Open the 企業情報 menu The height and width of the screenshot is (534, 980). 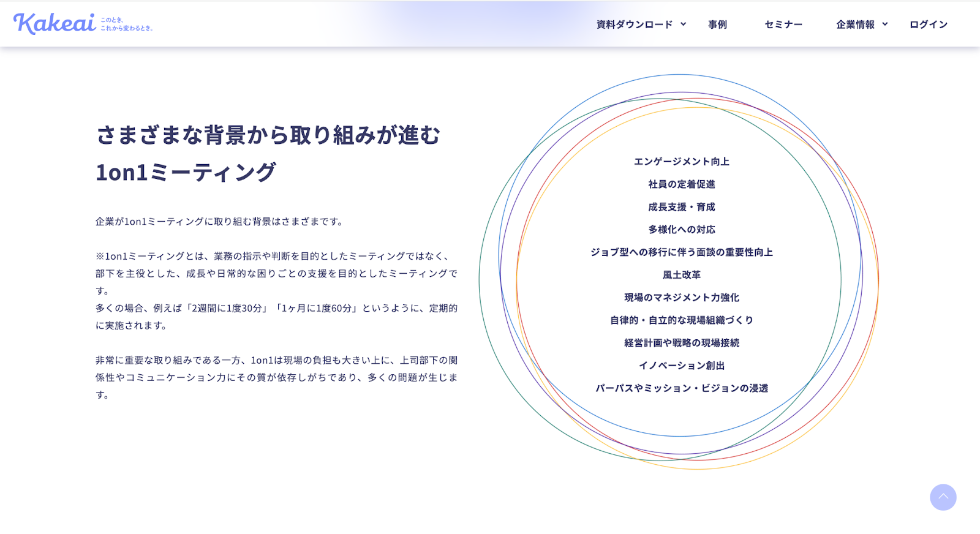tap(855, 24)
